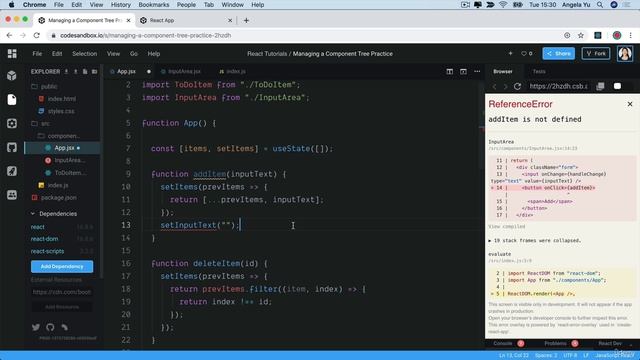
Task: Open the GitHub sidebar panel
Action: coord(12,147)
